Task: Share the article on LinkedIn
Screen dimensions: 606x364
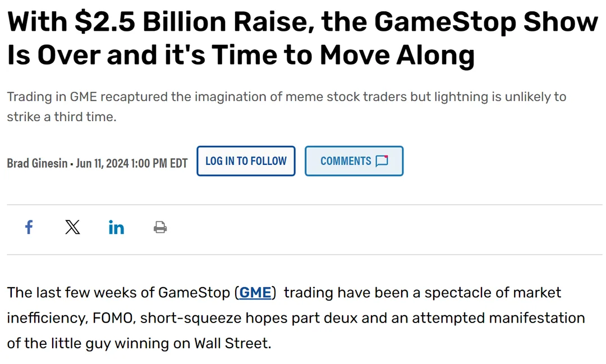Action: tap(116, 227)
